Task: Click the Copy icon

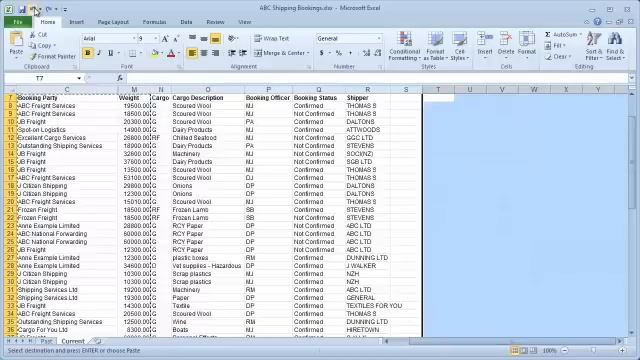Action: [x=33, y=46]
